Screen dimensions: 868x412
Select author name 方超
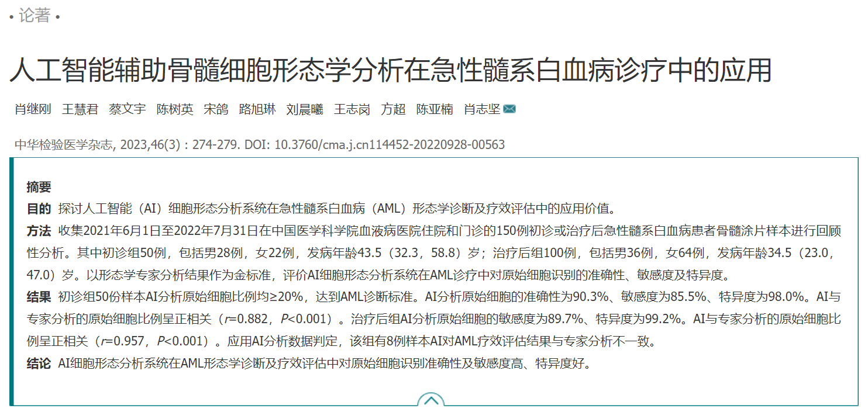[393, 109]
